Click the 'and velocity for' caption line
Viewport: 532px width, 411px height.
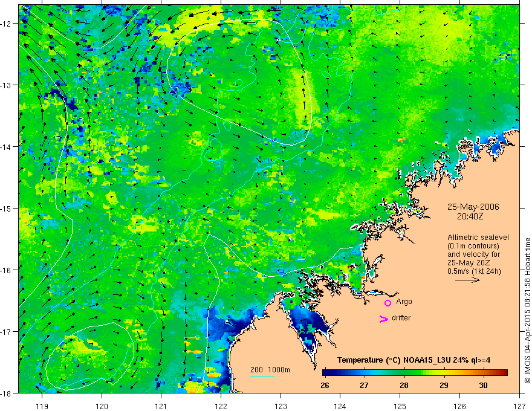click(473, 254)
